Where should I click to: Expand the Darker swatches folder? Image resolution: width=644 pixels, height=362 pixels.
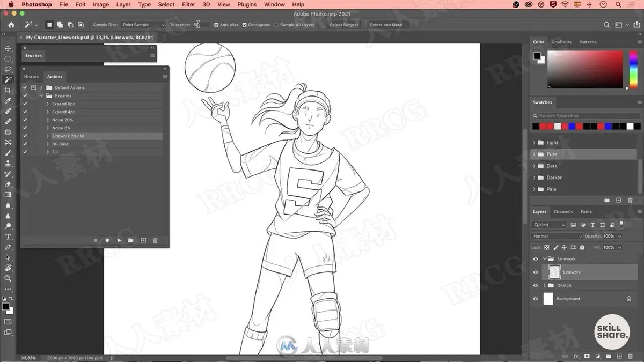click(x=534, y=178)
